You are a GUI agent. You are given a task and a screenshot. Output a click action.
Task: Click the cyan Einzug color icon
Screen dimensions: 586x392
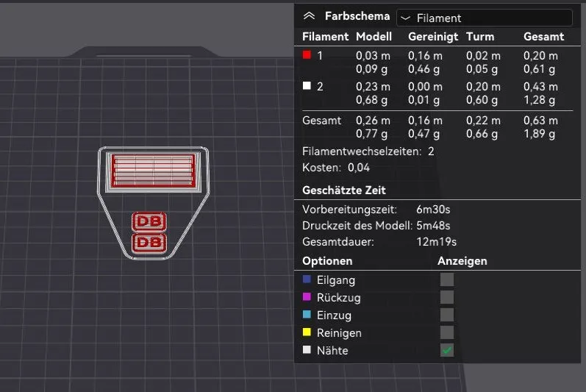coord(307,314)
